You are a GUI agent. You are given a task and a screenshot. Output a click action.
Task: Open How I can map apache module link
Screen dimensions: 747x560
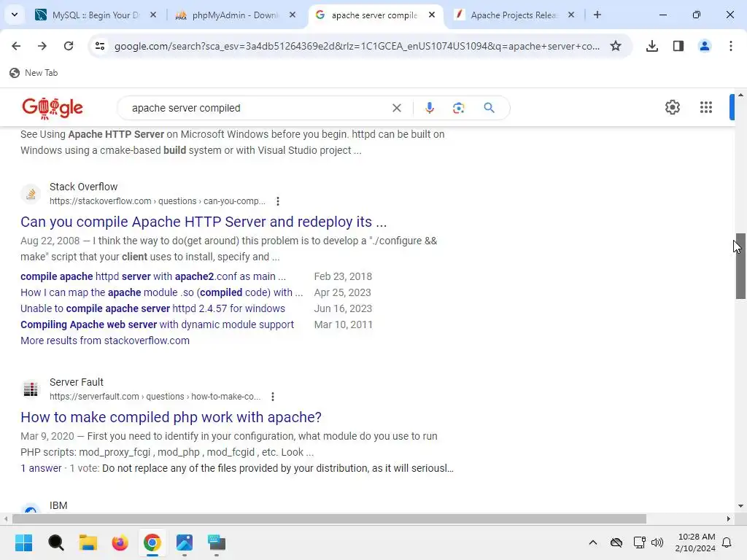click(161, 293)
